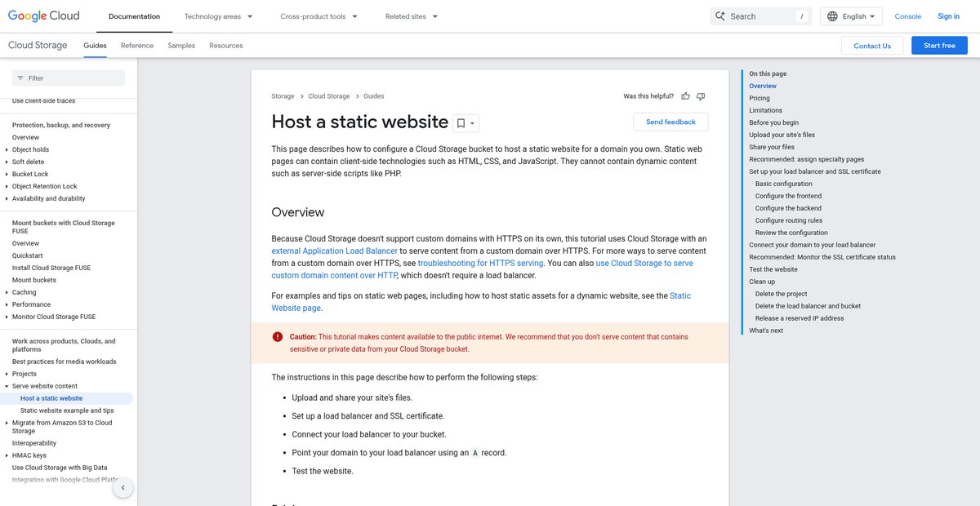Jump to Limitations in page contents
This screenshot has height=506, width=980.
[766, 110]
